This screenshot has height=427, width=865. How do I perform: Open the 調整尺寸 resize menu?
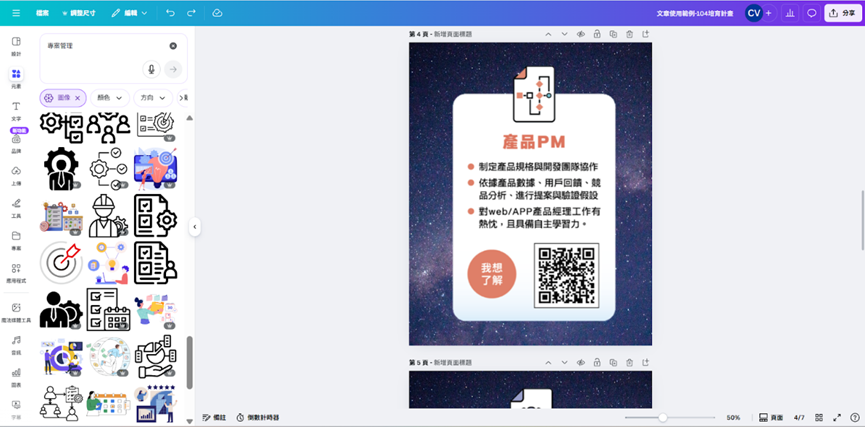coord(80,13)
